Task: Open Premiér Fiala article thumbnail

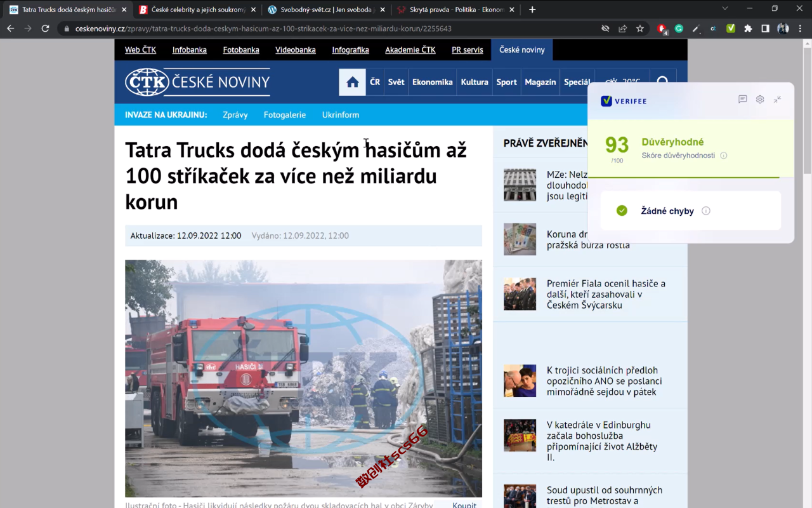Action: [x=520, y=294]
